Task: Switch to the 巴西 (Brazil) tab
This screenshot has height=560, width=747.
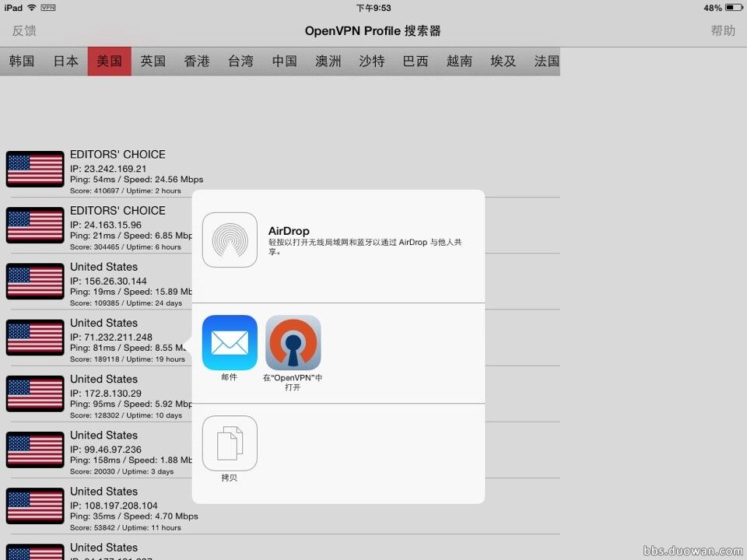Action: tap(416, 61)
